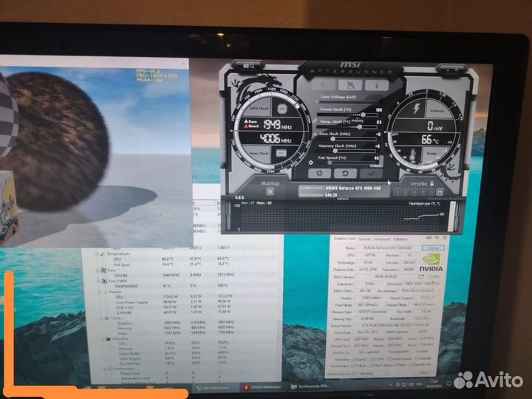The width and height of the screenshot is (532, 399).
Task: Reset Afterburner settings with the circular arrow
Action: click(345, 174)
